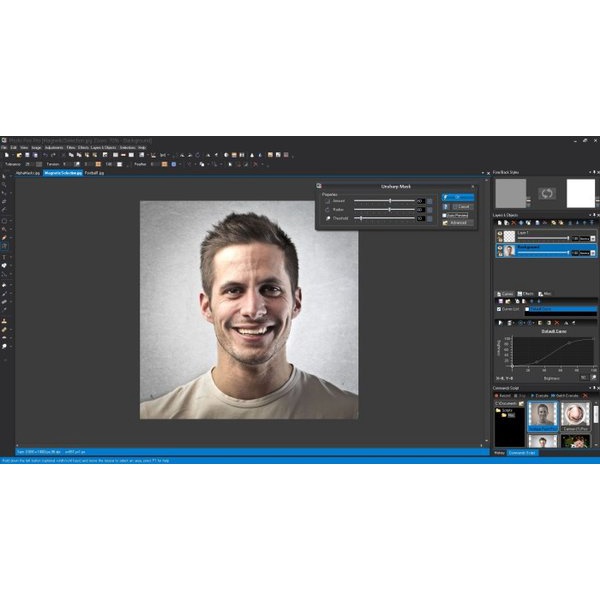Select the arrow pointer tool in left toolbox
600x600 pixels.
point(4,176)
